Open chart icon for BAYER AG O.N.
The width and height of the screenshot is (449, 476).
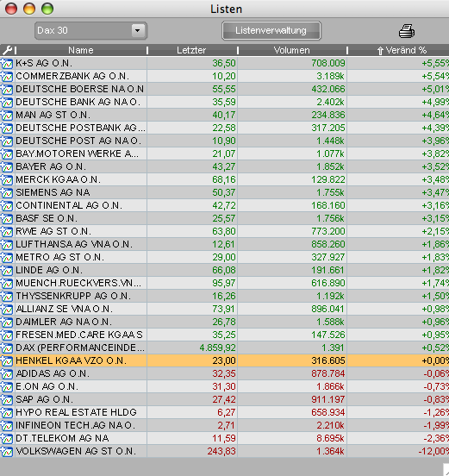[7, 166]
